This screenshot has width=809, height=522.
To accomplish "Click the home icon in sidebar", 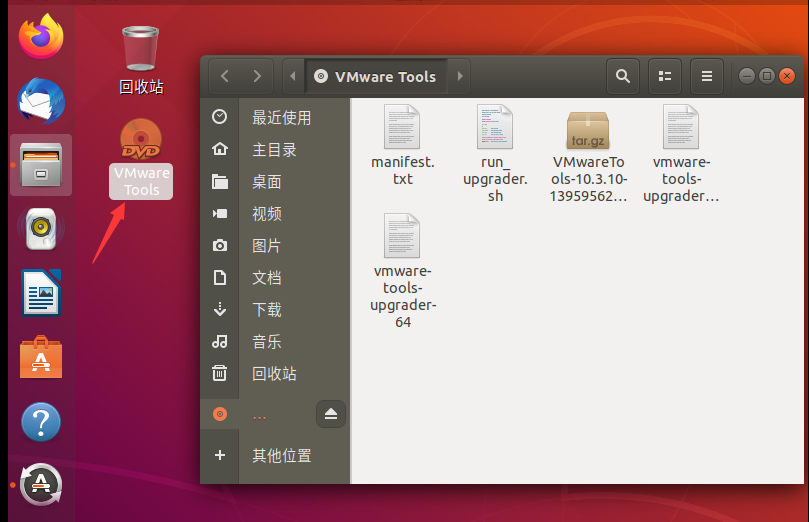I will 220,149.
